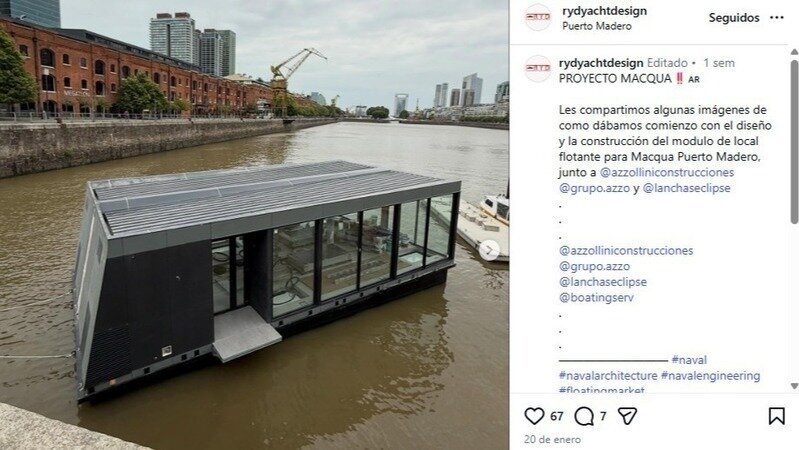Save post with the bookmark icon
The width and height of the screenshot is (799, 450).
pos(776,416)
